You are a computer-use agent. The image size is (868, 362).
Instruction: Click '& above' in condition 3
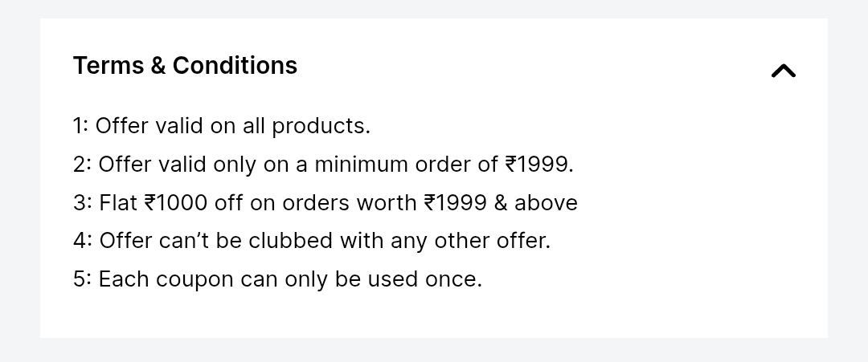coord(535,203)
